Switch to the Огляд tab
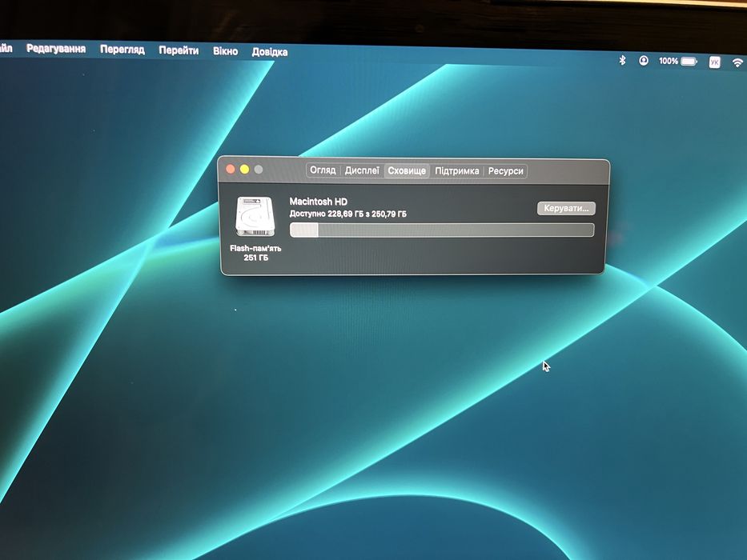Image resolution: width=747 pixels, height=560 pixels. point(323,170)
